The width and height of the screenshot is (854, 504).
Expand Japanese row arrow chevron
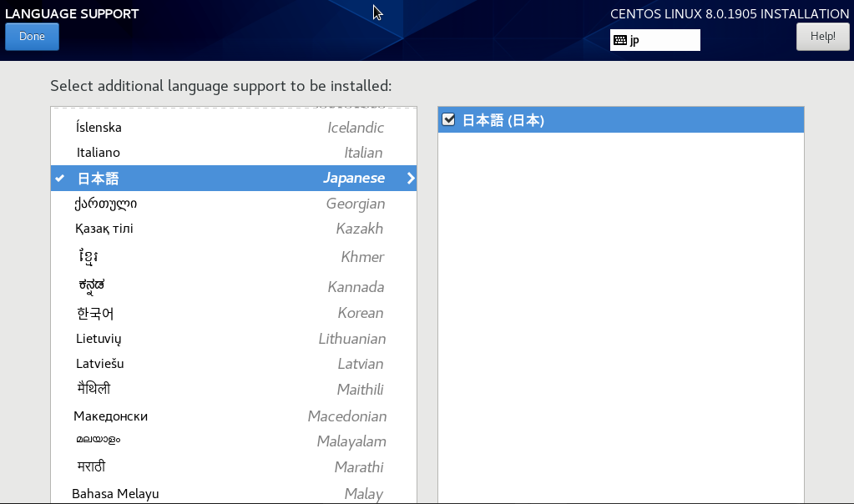(410, 179)
